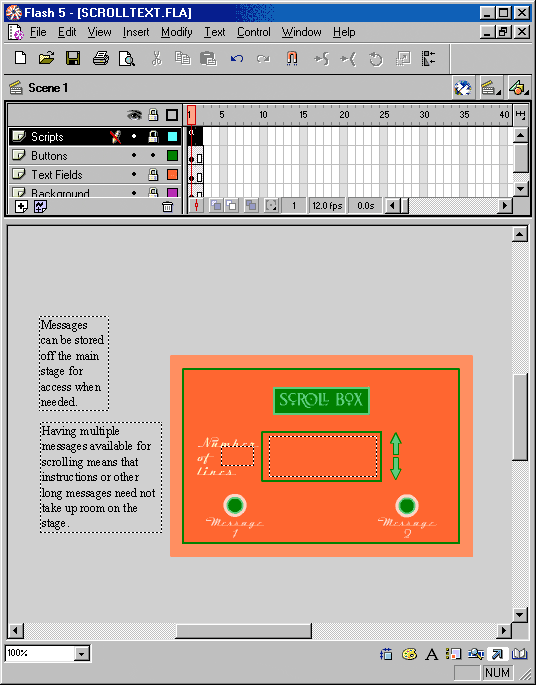Viewport: 536px width, 685px height.
Task: Click the Print icon in the toolbar
Action: pyautogui.click(x=100, y=58)
